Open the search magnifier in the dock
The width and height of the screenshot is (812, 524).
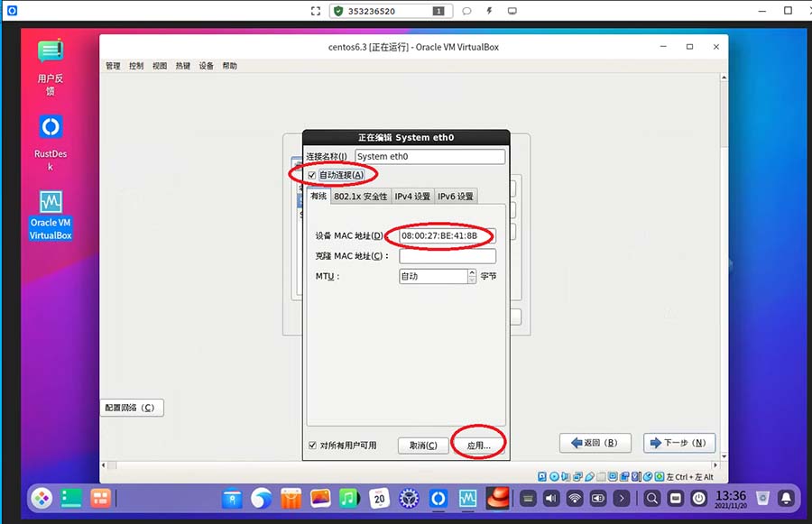652,499
